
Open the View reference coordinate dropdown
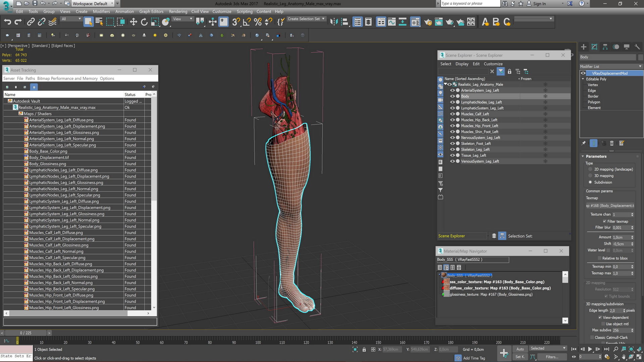coord(183,19)
